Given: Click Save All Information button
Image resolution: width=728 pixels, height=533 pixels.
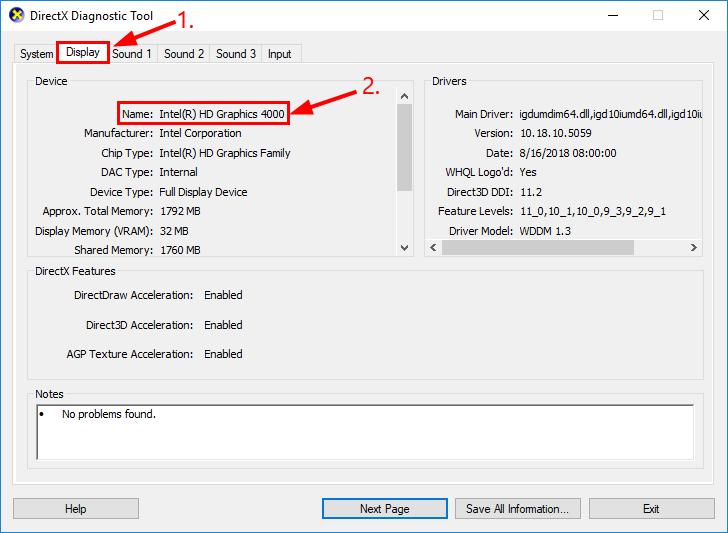Looking at the screenshot, I should pos(518,509).
